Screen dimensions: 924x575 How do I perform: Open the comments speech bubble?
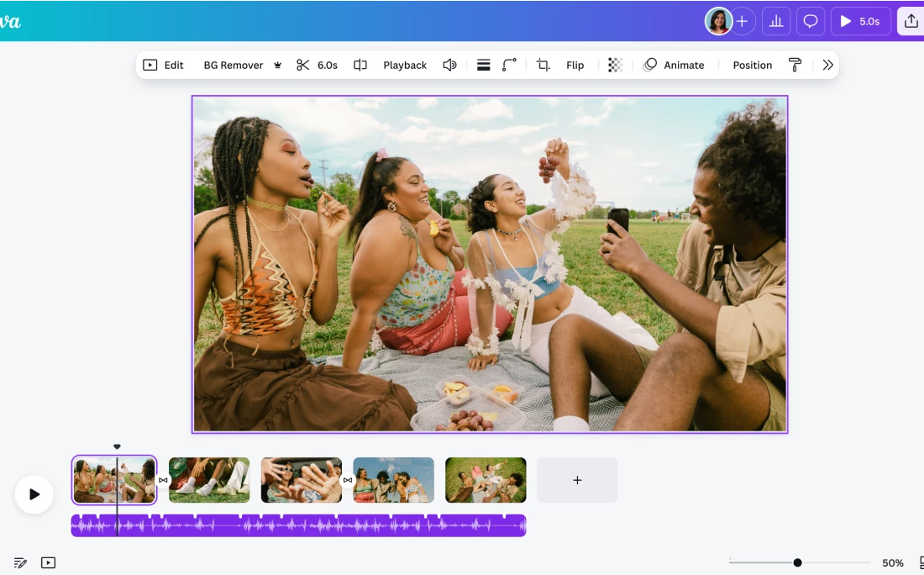(811, 21)
